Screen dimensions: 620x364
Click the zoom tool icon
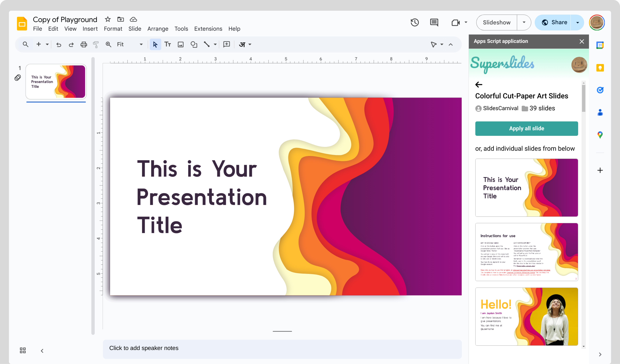[108, 44]
